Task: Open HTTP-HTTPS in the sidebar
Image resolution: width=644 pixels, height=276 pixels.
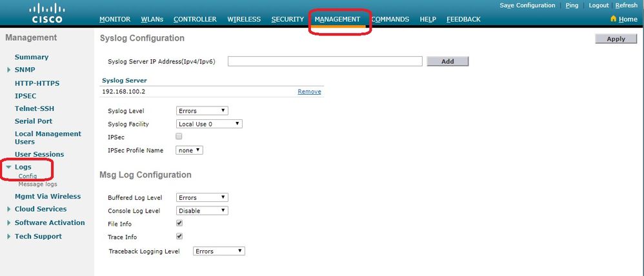Action: 37,83
